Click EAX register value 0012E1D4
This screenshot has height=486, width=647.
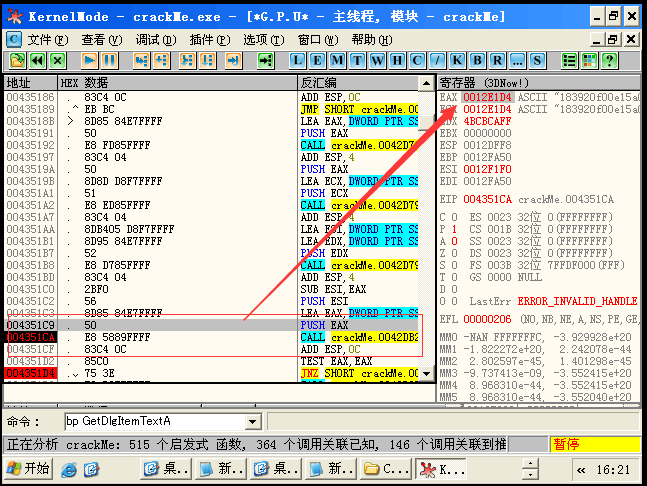(x=487, y=97)
